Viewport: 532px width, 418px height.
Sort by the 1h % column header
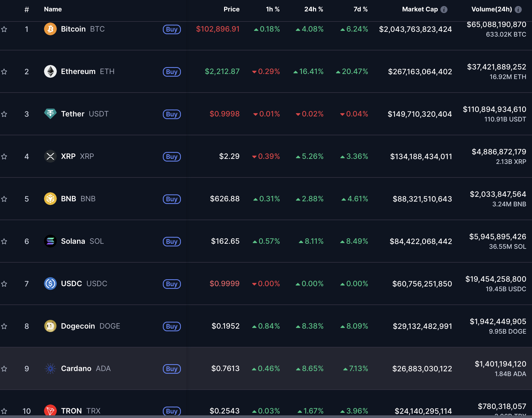(x=273, y=9)
